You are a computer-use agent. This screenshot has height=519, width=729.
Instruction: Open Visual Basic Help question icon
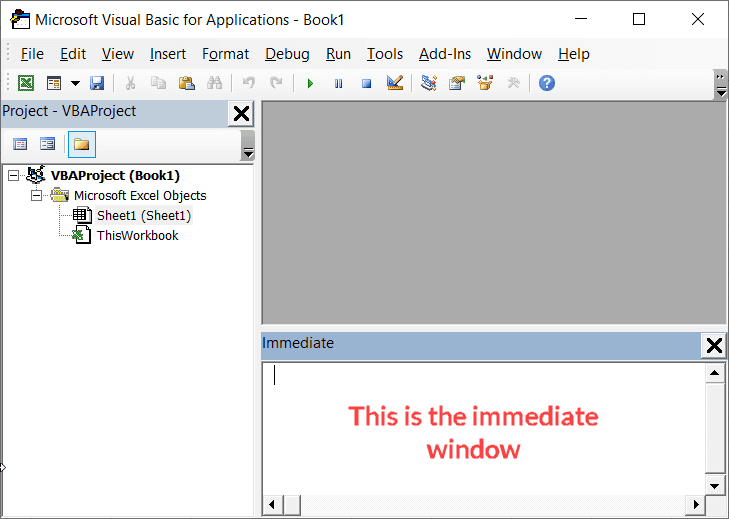(547, 83)
